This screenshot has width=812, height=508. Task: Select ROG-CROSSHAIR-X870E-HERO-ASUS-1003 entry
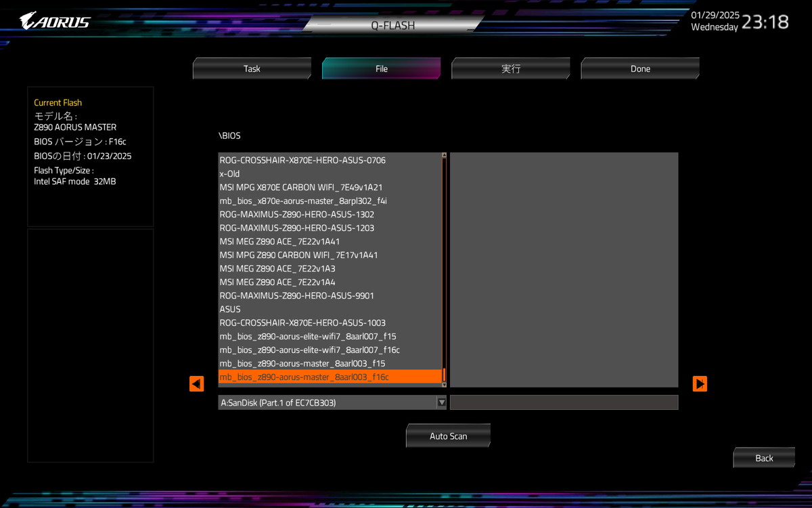tap(330, 322)
